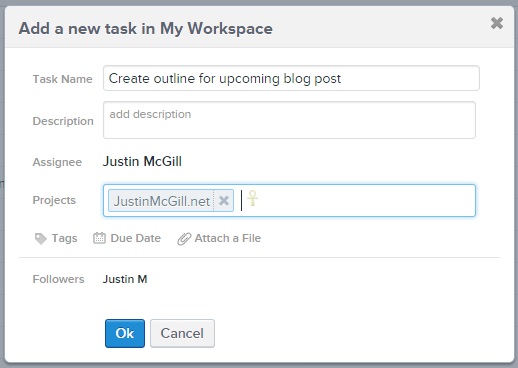This screenshot has height=368, width=518.
Task: Click the add description text area
Action: click(x=289, y=120)
